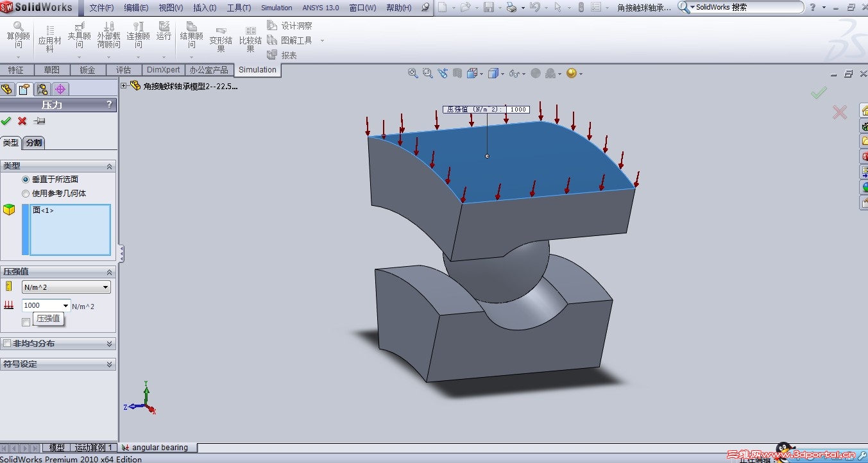
Task: Open the 编辑(E) menu
Action: point(136,8)
